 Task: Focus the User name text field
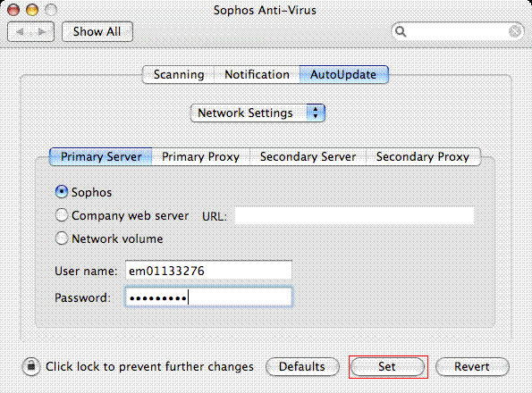(x=208, y=271)
